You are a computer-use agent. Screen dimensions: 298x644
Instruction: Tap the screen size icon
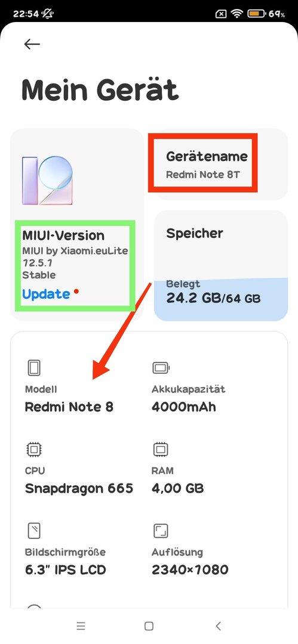(x=34, y=531)
